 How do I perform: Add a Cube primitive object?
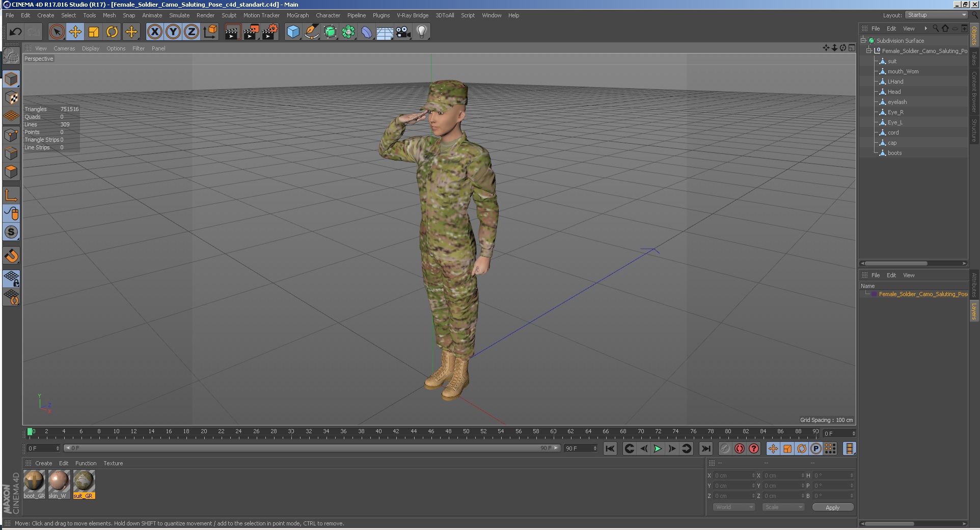coord(293,32)
